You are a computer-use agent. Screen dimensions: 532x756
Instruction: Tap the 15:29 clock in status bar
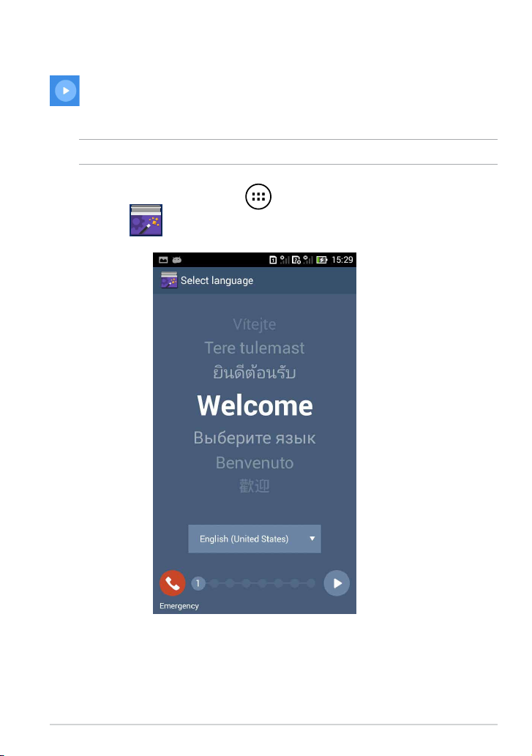(x=342, y=260)
